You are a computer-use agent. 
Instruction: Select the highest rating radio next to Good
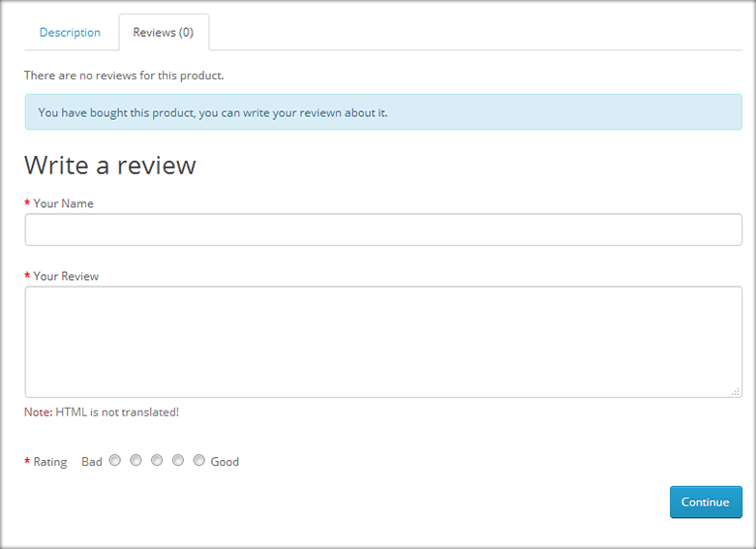[198, 460]
